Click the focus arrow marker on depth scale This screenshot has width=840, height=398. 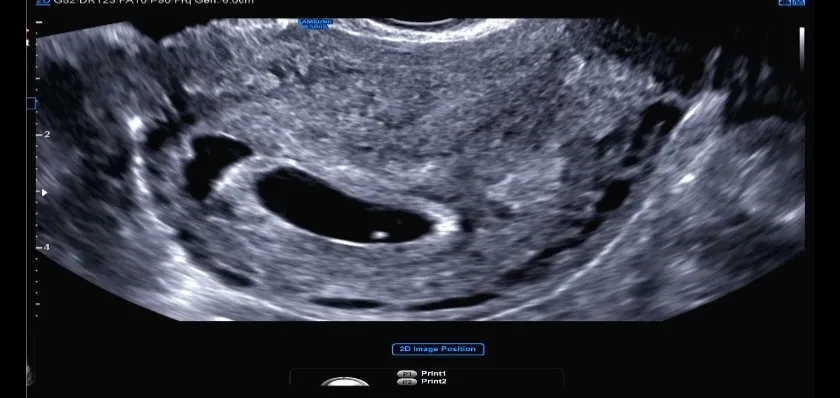pyautogui.click(x=44, y=192)
